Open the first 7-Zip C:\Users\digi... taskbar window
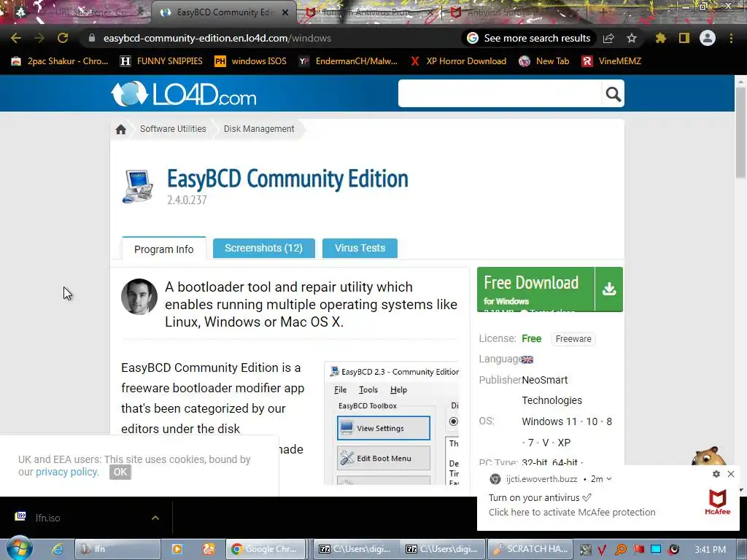This screenshot has height=560, width=747. (x=355, y=549)
